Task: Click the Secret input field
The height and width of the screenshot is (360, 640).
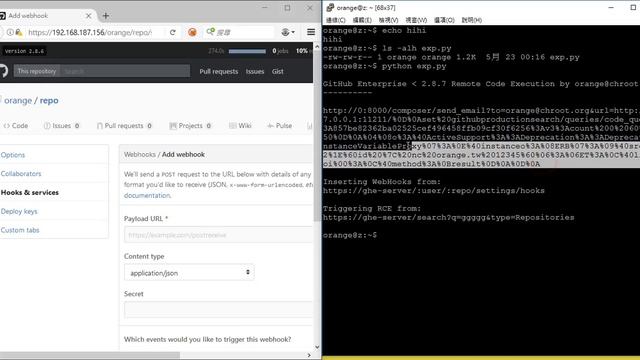Action: point(218,310)
